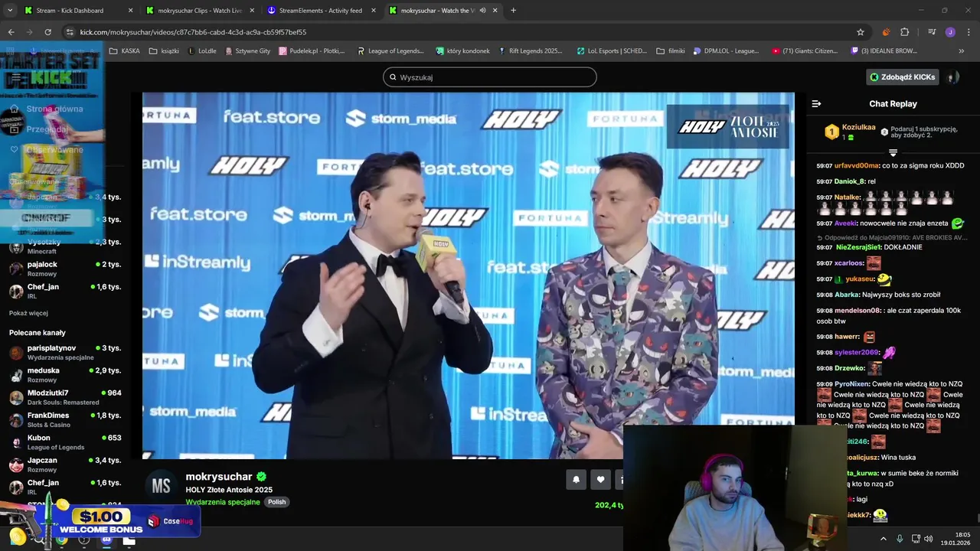Mute audio on the mokrysuchar browser tab
980x551 pixels.
[x=482, y=11]
